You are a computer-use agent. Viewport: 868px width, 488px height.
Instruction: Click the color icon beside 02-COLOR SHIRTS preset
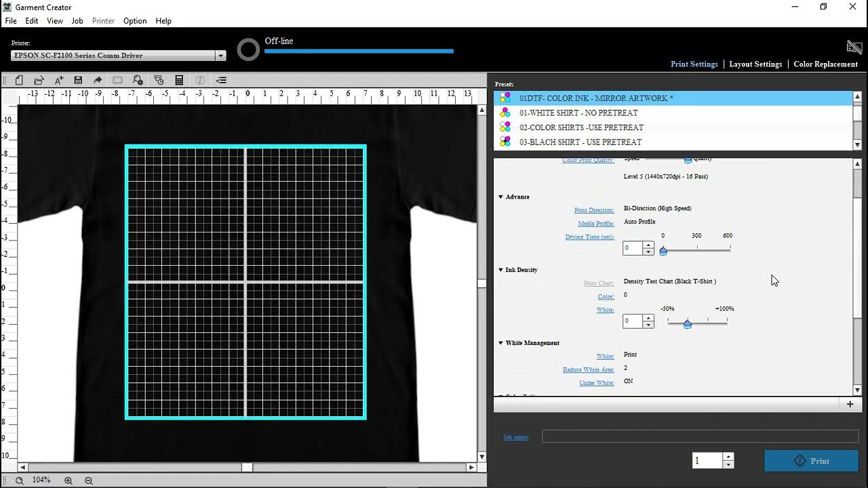click(x=505, y=127)
